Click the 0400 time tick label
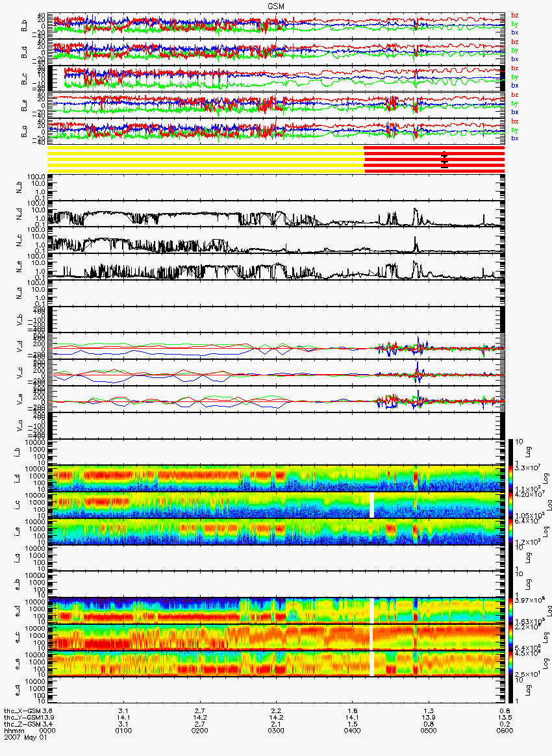Viewport: 552px width, 756px height. pos(353,731)
